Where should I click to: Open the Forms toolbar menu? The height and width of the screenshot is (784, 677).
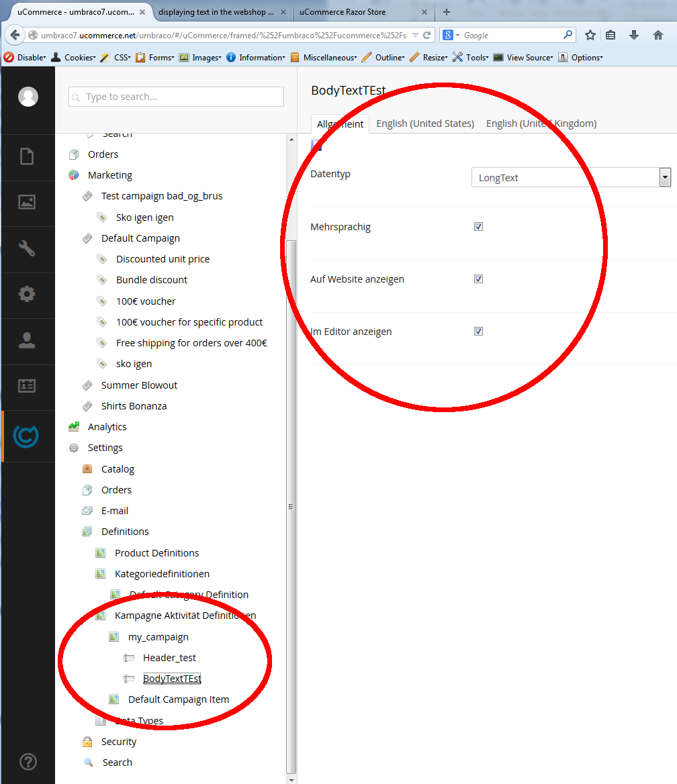(155, 58)
